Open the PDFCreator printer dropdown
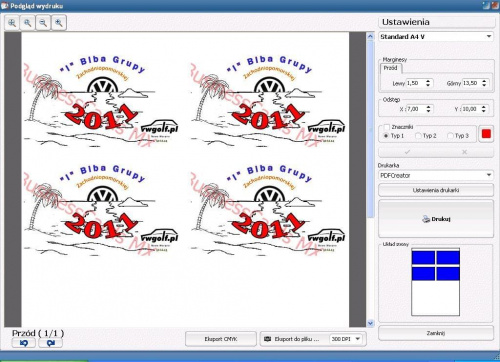This screenshot has width=500, height=362. tap(436, 175)
